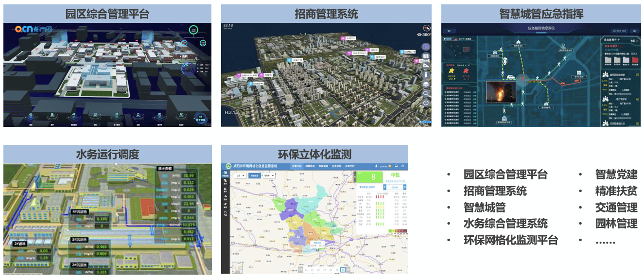The image size is (644, 280).
Task: Click the compass icon in the 3D city map
Action: click(x=427, y=28)
